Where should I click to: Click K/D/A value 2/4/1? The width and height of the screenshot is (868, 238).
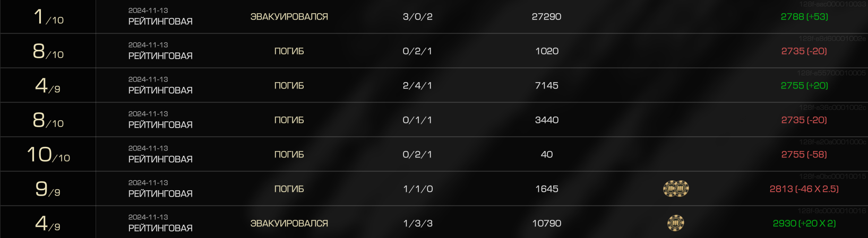(417, 85)
